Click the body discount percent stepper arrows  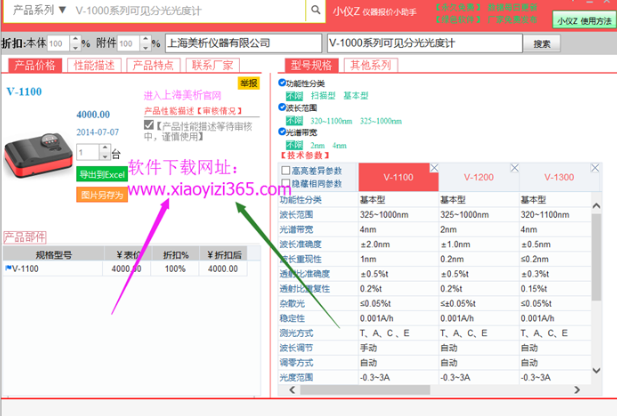71,43
